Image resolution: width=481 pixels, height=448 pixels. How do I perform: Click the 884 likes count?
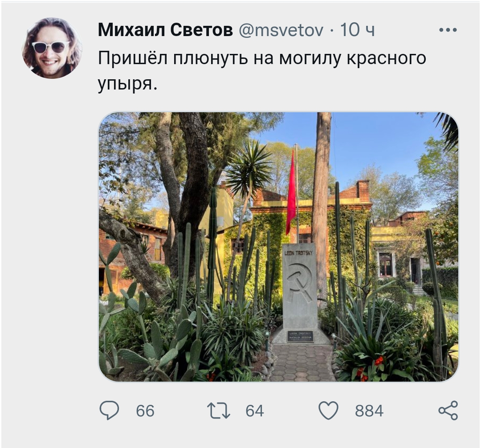(x=369, y=411)
